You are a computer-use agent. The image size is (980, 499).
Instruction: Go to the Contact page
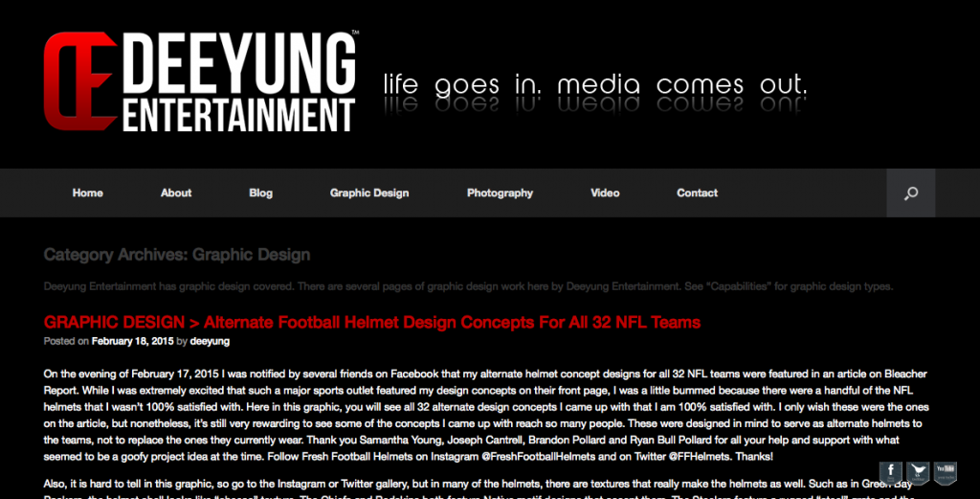pyautogui.click(x=697, y=193)
